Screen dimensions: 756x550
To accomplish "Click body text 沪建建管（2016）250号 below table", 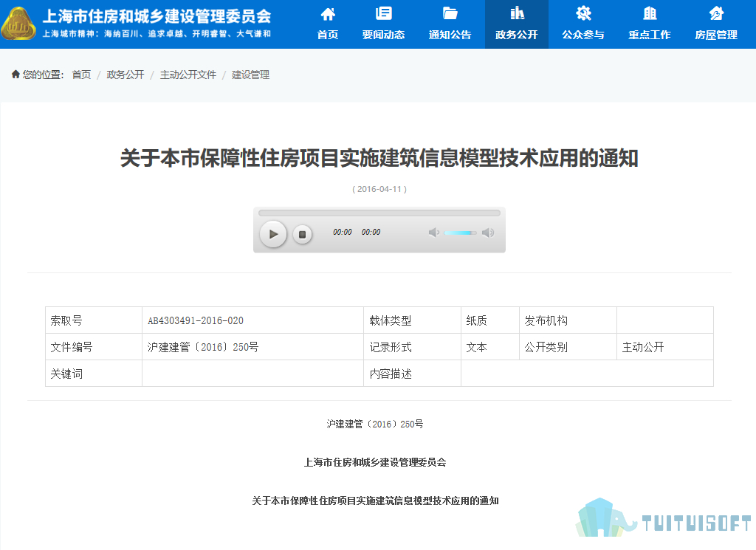I will pyautogui.click(x=374, y=424).
